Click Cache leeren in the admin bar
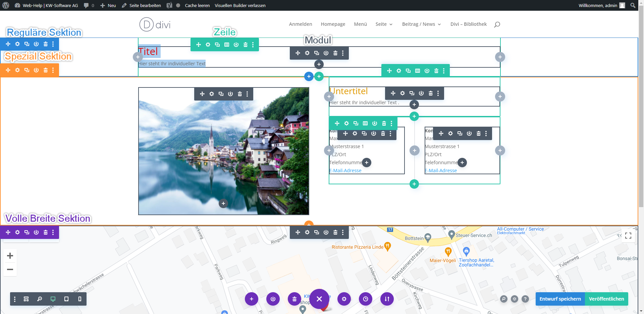The image size is (644, 314). click(197, 5)
